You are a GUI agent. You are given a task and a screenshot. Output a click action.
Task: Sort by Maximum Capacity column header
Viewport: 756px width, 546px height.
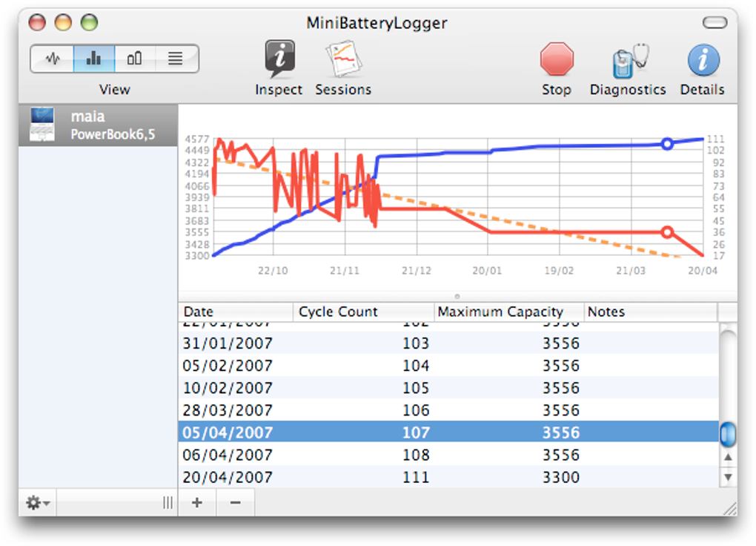[x=509, y=312]
